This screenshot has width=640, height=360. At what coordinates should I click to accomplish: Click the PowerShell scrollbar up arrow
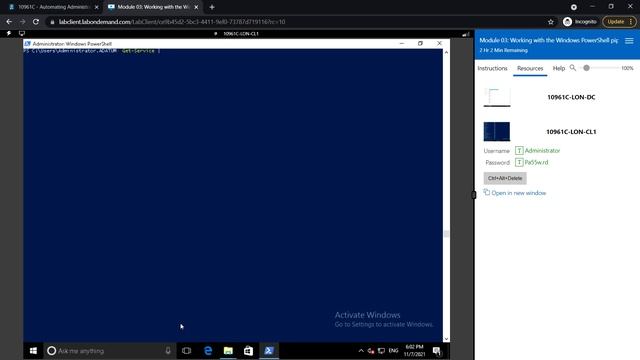446,52
